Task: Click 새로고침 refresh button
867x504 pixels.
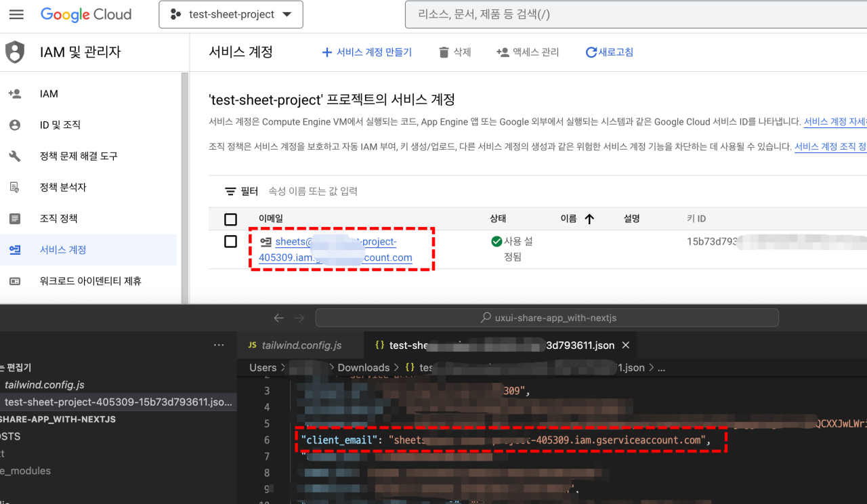Action: click(610, 52)
